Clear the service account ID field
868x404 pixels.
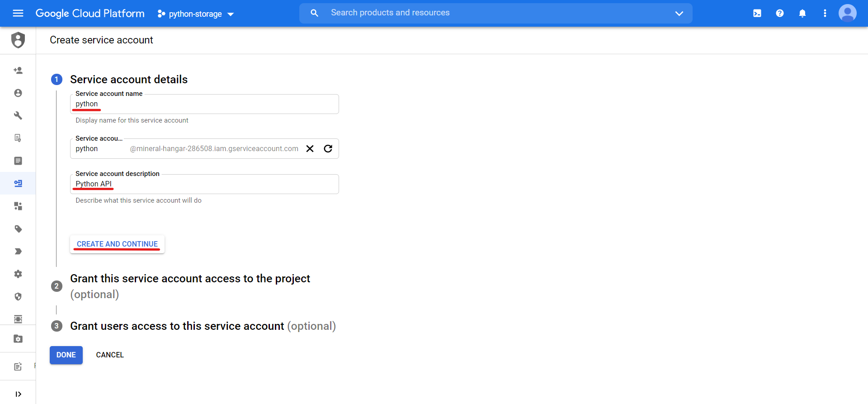310,149
